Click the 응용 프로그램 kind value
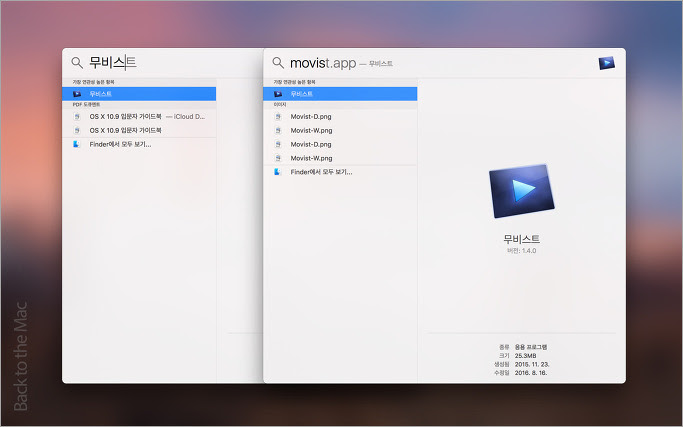 (x=531, y=347)
